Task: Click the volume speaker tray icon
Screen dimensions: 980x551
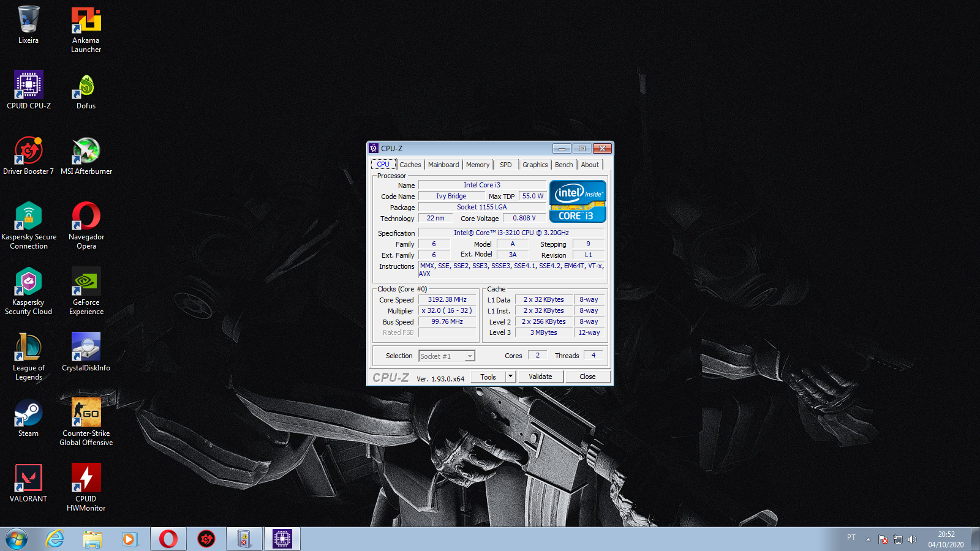Action: pyautogui.click(x=912, y=539)
